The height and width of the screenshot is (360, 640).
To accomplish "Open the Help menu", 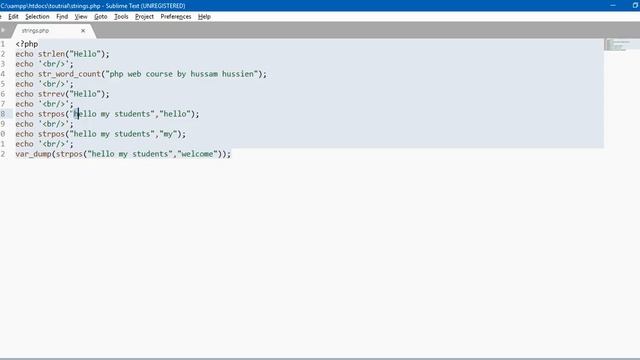I will [204, 17].
